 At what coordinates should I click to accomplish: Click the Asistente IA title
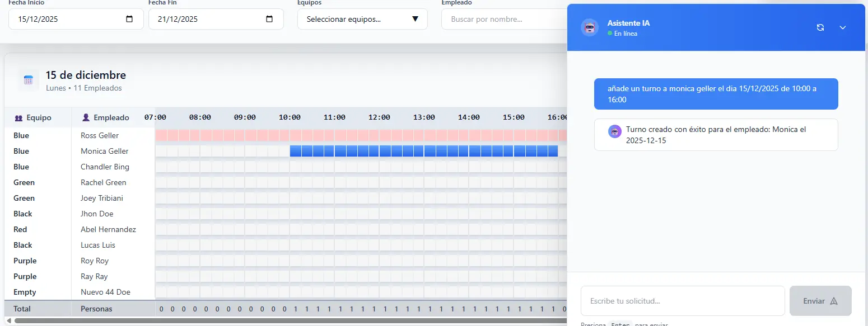click(x=628, y=23)
